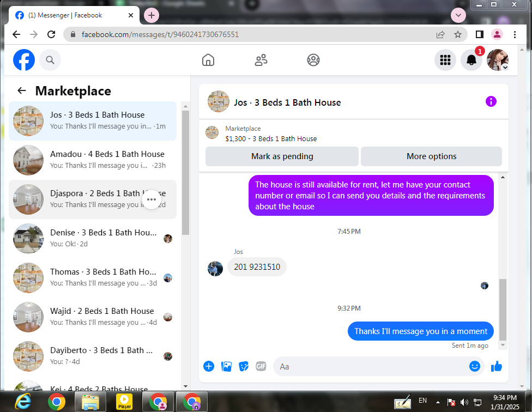Open the Player app on taskbar
This screenshot has width=532, height=412.
click(124, 402)
